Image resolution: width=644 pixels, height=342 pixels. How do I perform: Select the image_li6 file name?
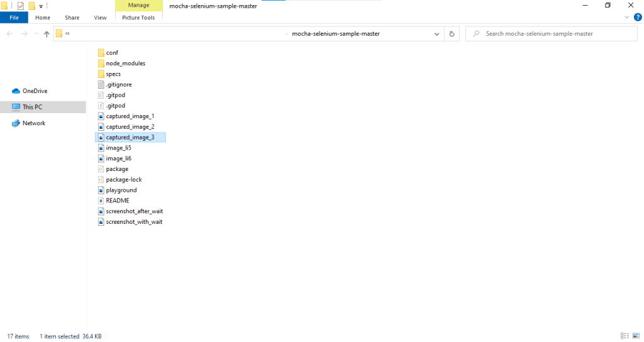point(119,158)
